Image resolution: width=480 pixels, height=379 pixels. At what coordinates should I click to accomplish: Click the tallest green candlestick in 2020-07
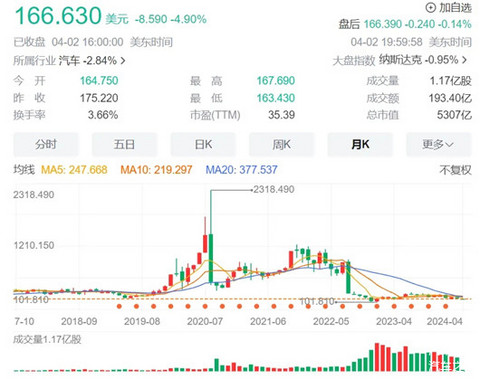[211, 258]
